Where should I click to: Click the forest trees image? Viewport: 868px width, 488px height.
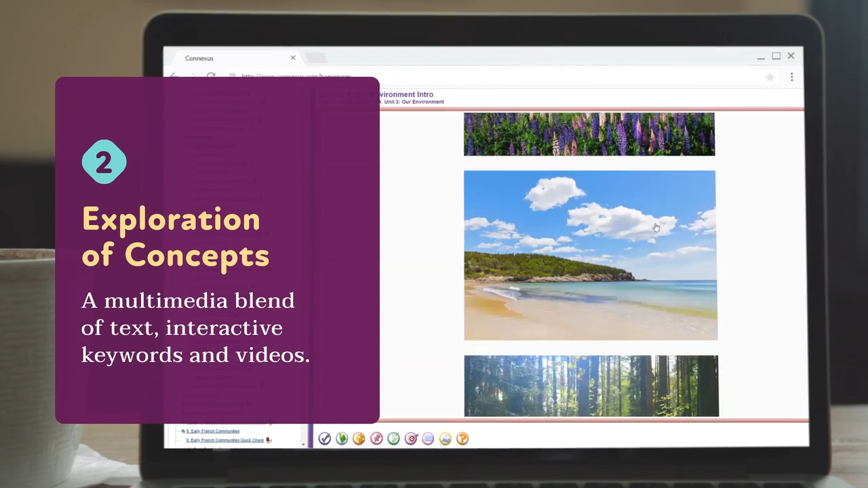coord(591,386)
